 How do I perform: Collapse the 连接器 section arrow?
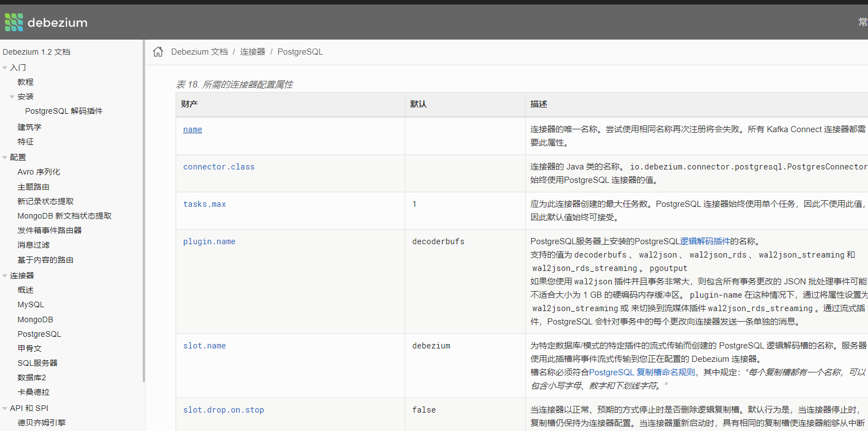5,275
